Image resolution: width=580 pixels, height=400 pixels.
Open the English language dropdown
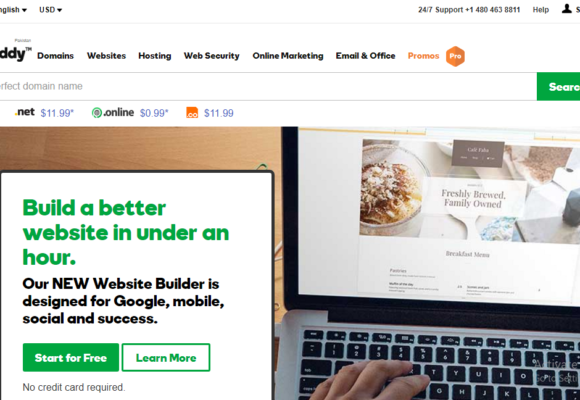point(13,10)
